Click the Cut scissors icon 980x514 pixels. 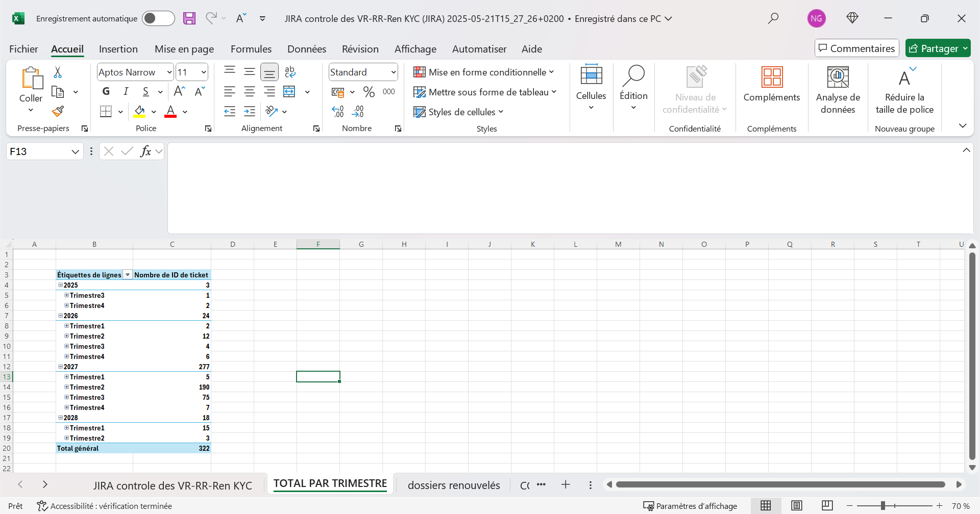(x=58, y=72)
